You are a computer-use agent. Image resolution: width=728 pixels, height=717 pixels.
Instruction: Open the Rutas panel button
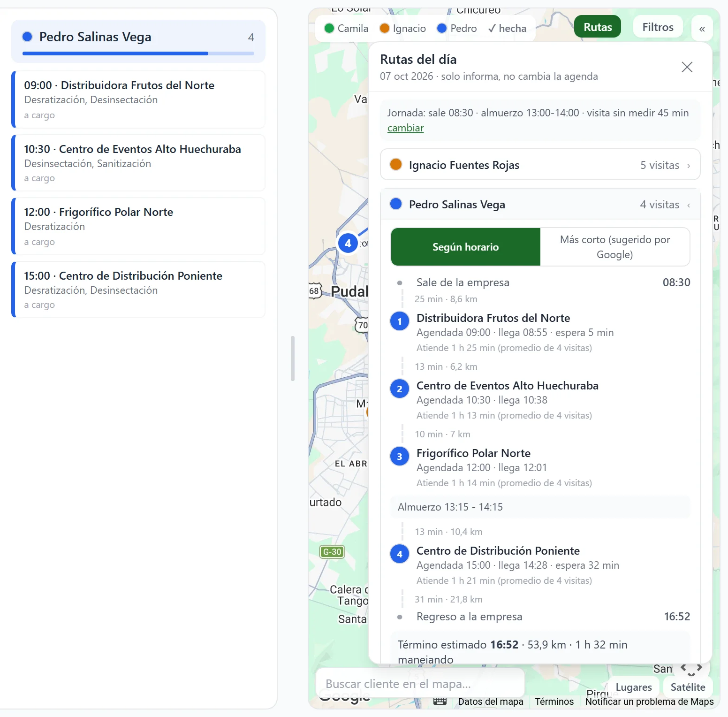[598, 27]
